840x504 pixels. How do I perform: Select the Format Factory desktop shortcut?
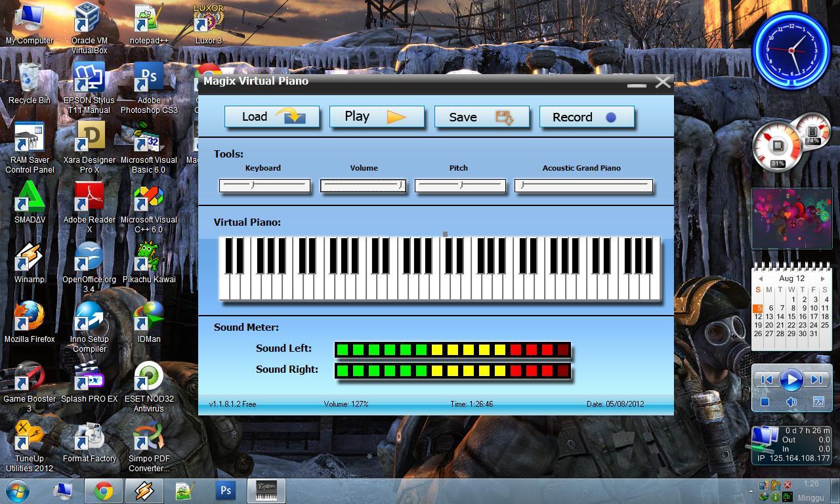click(89, 442)
